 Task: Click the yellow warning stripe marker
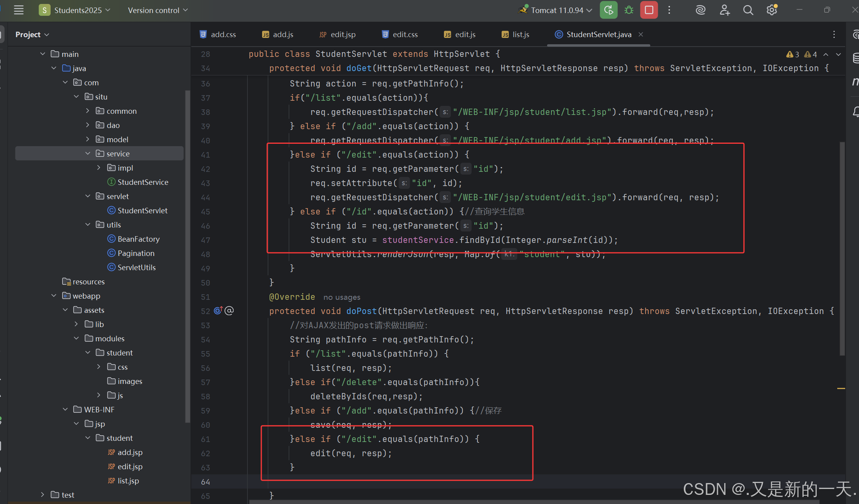841,389
